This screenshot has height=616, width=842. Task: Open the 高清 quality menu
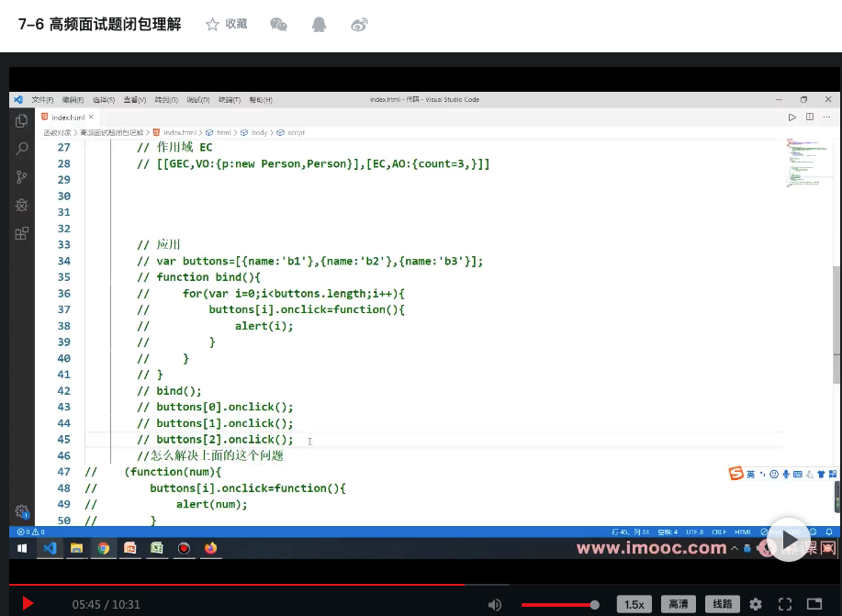[x=679, y=605]
